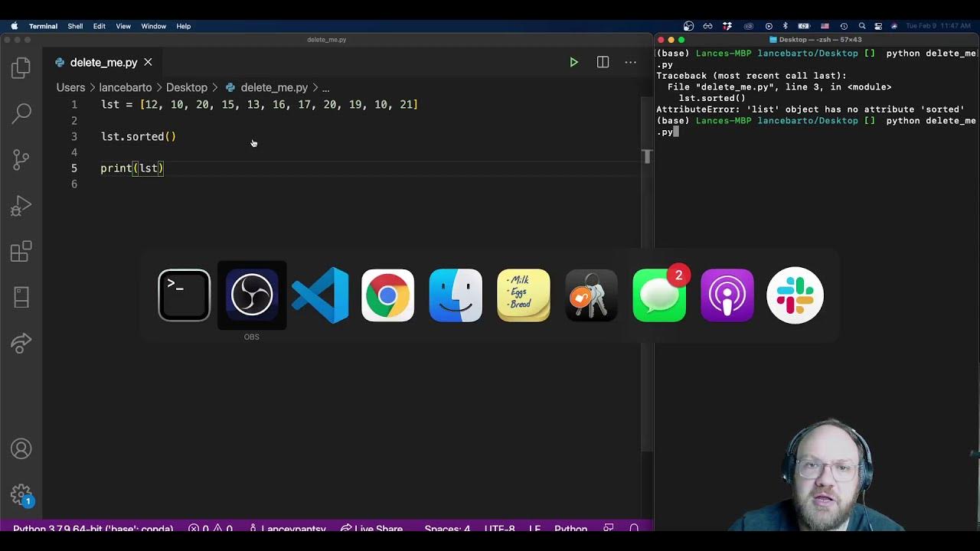Start Live Share from status bar
The width and height of the screenshot is (980, 551).
pyautogui.click(x=371, y=529)
